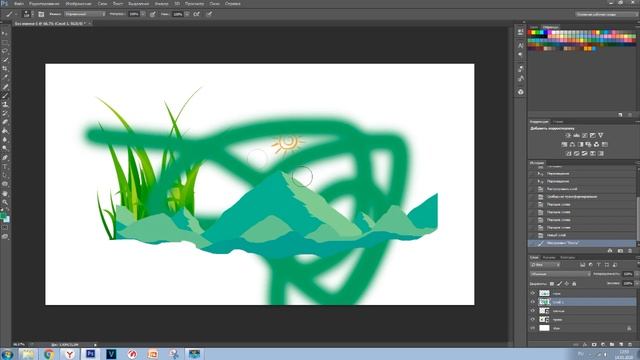
Task: Toggle lock all for layer
Action: [574, 284]
